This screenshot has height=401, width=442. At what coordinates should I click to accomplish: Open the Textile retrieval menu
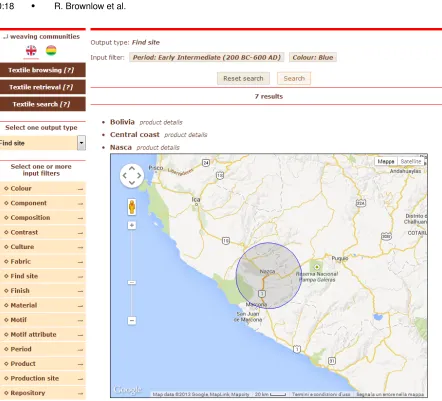(43, 87)
